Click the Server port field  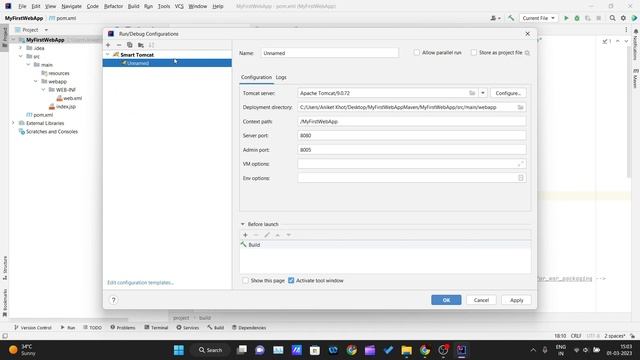click(x=412, y=136)
